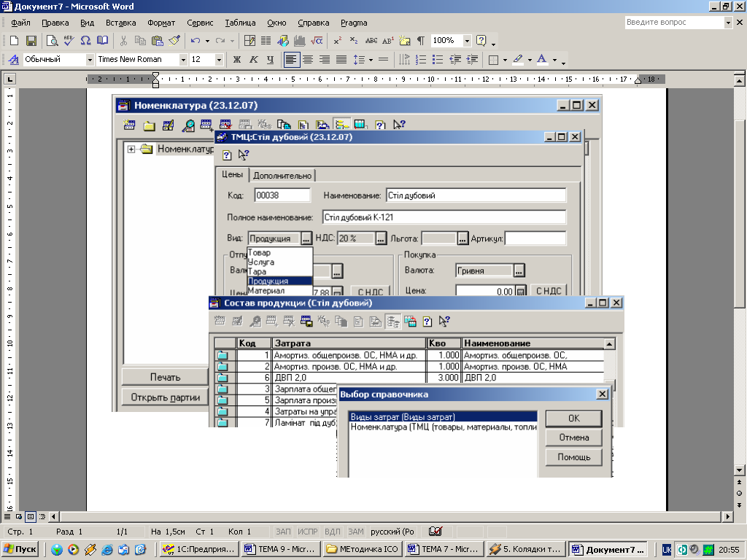Click the Введите вопрос help field
Screen dimensions: 747x560
click(674, 22)
